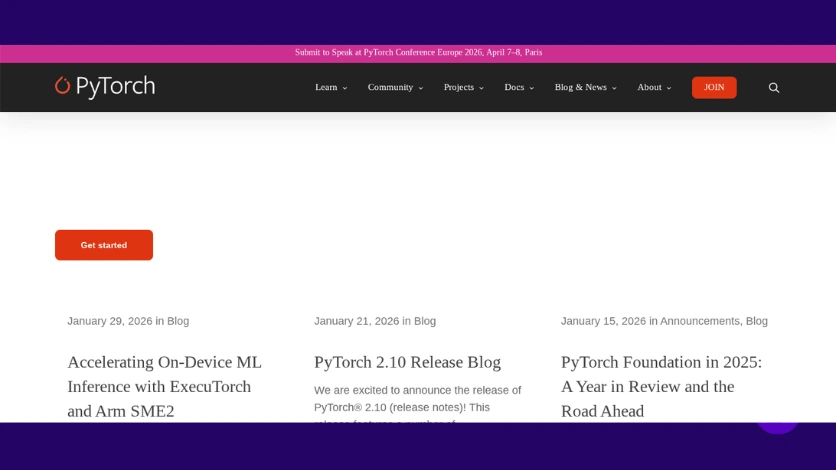Viewport: 836px width, 470px height.
Task: Expand the Docs menu chevron
Action: click(x=532, y=88)
